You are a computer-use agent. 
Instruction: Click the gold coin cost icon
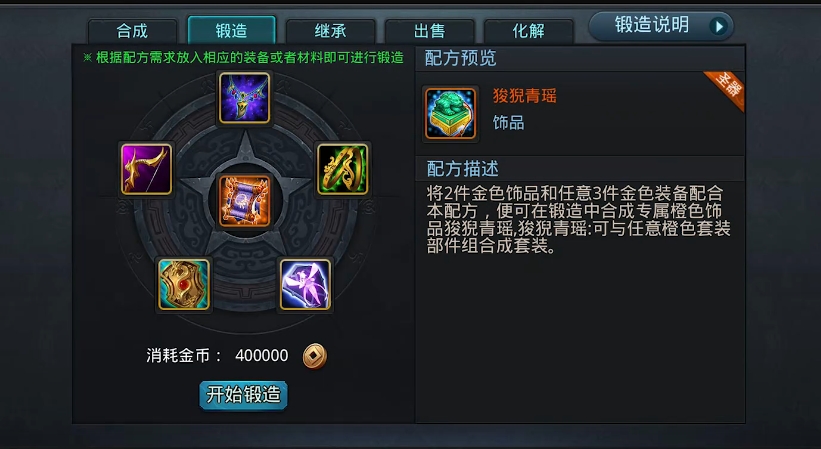(315, 356)
